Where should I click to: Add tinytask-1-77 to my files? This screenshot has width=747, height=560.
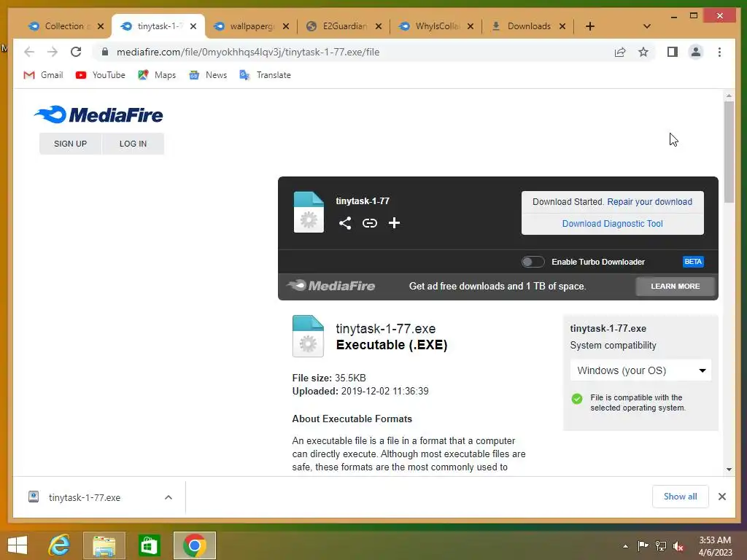click(394, 223)
